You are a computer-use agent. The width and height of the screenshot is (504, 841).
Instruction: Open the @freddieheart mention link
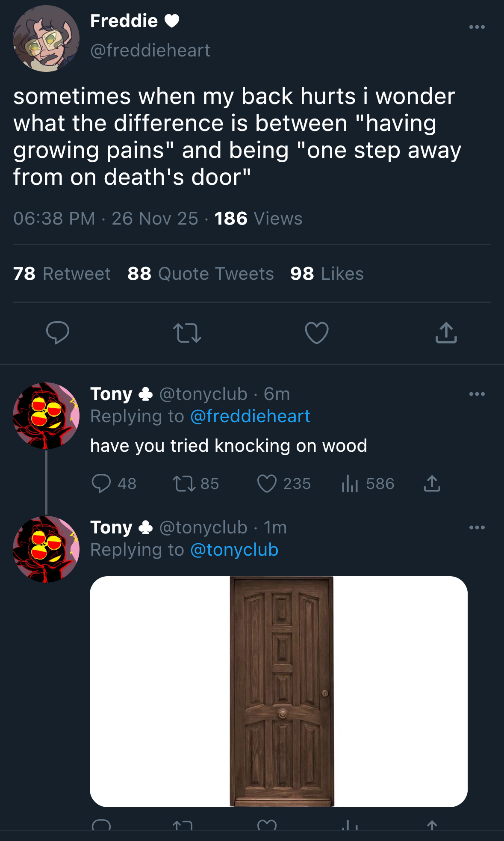[x=250, y=416]
